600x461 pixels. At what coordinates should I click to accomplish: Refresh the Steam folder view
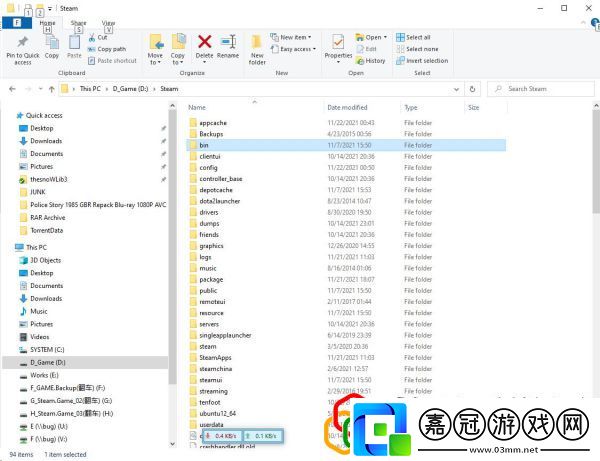473,89
